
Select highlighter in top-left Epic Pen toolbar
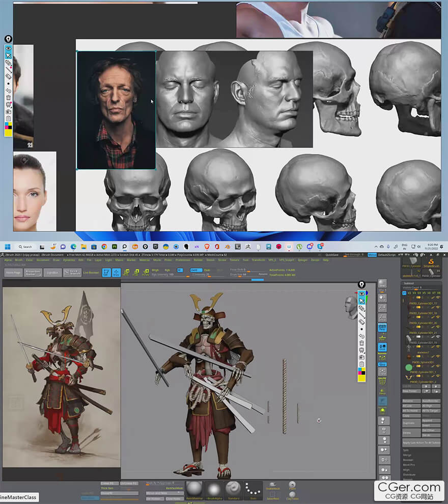8,62
